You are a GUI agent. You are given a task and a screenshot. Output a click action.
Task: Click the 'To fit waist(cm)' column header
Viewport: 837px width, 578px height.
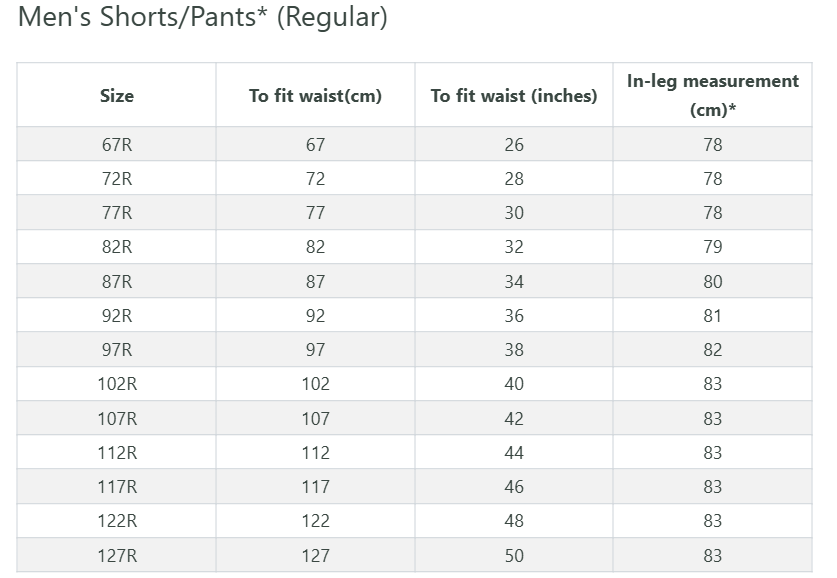point(315,96)
